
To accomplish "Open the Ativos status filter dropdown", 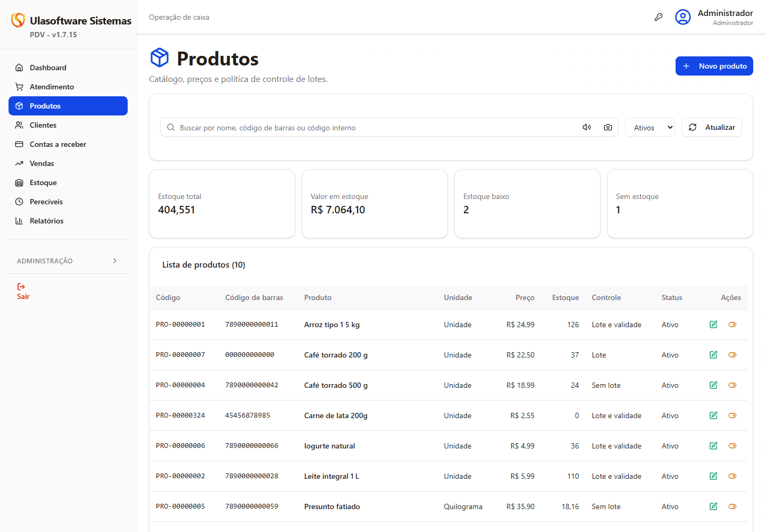I will click(650, 127).
